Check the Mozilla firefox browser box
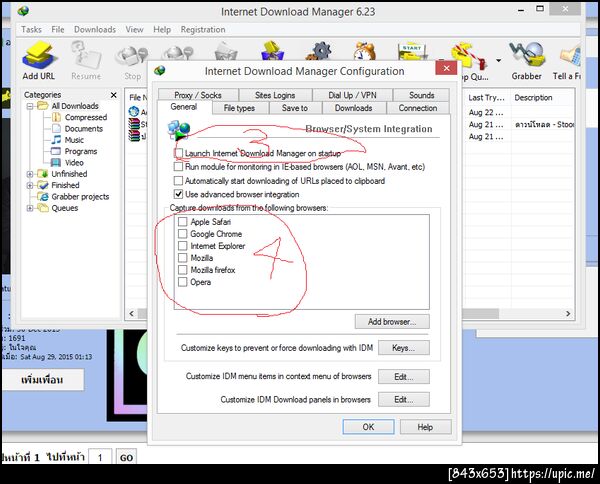Viewport: 600px width, 484px height. 183,270
